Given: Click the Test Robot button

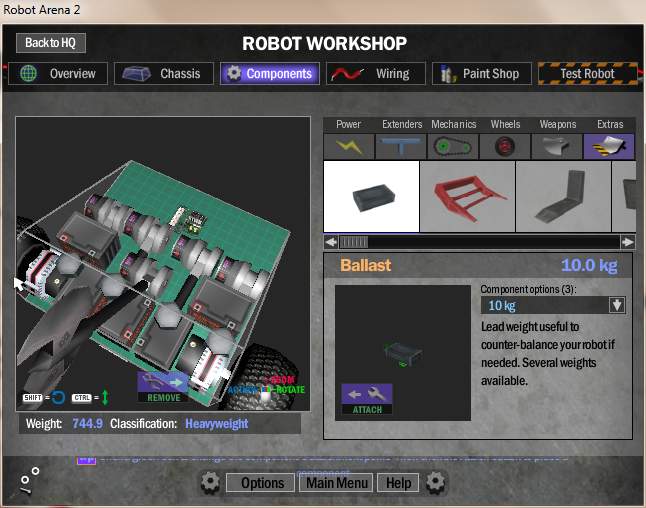Looking at the screenshot, I should click(586, 74).
